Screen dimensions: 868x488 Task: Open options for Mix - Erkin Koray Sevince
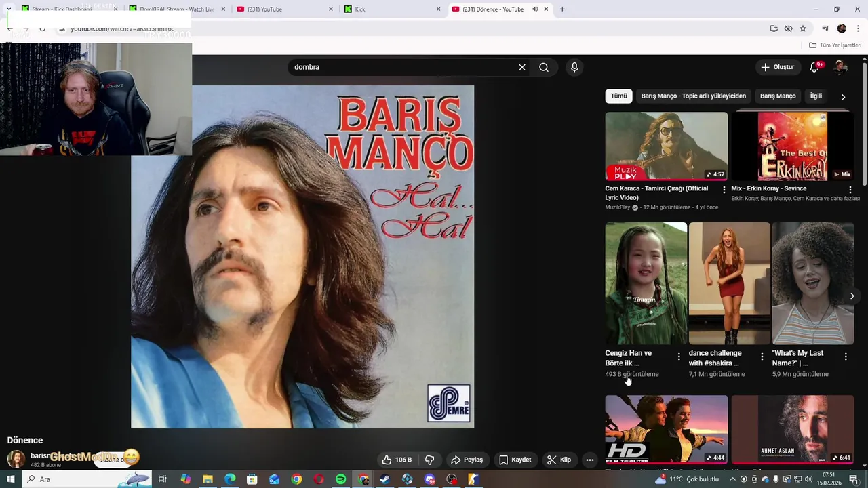[x=850, y=190]
